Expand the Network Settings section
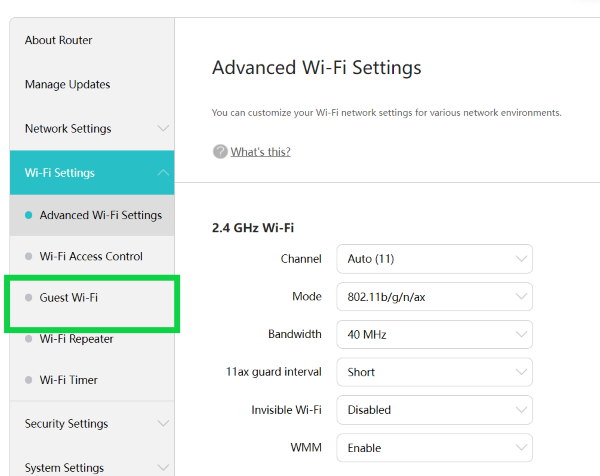This screenshot has width=600, height=476. [x=68, y=129]
